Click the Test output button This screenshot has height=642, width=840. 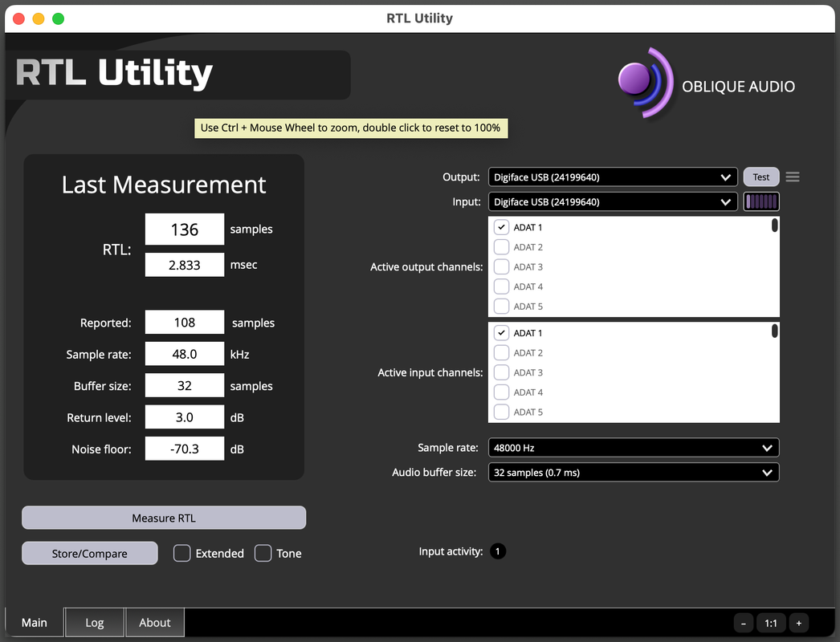click(760, 177)
